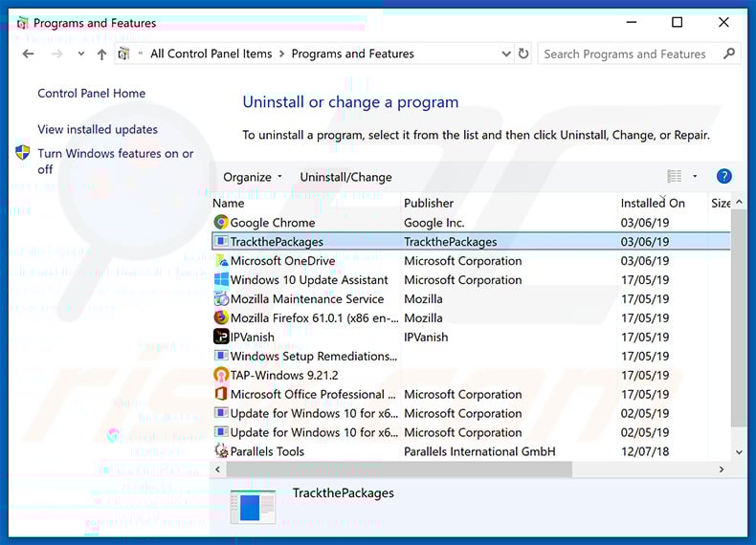The width and height of the screenshot is (756, 545).
Task: Click the vertical scrollbar thumb
Action: click(739, 318)
